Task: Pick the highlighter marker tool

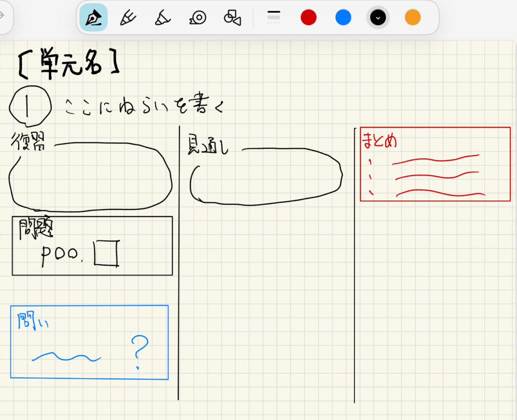Action: (163, 18)
